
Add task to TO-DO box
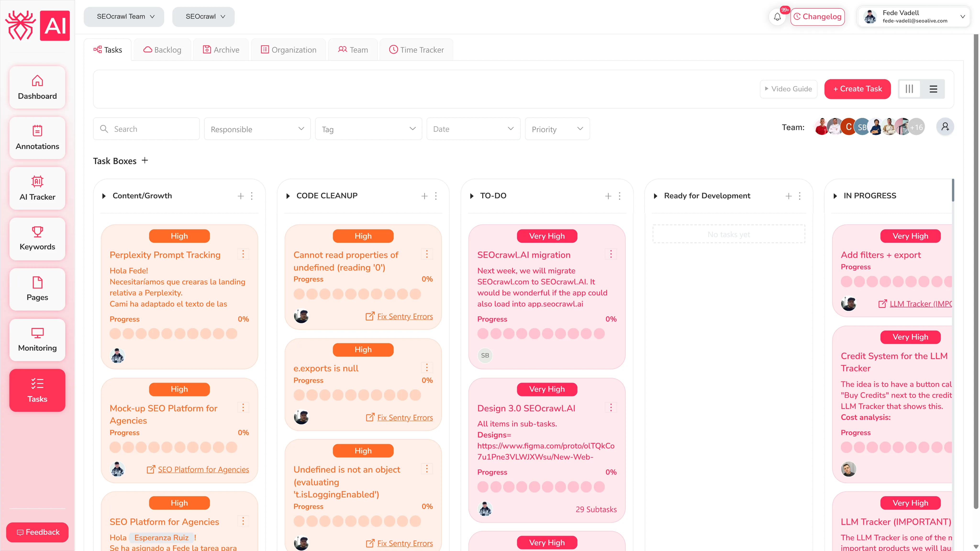pos(608,196)
